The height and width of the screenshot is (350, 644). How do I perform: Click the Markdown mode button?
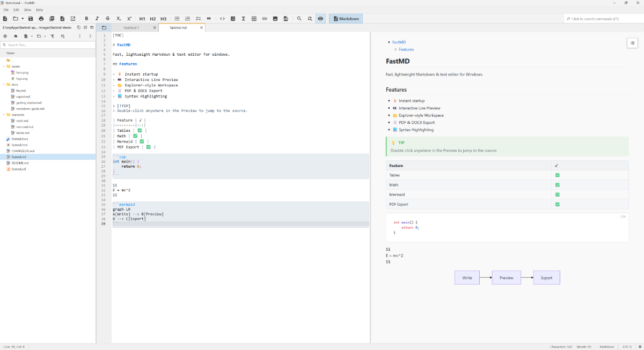click(346, 19)
